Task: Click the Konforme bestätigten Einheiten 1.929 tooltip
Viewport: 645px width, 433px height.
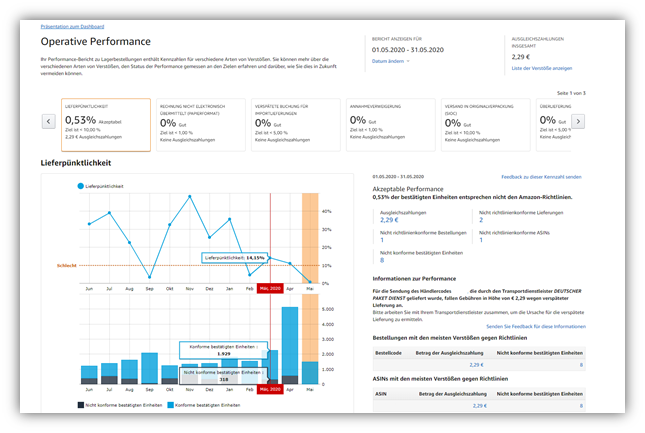Action: pos(223,350)
